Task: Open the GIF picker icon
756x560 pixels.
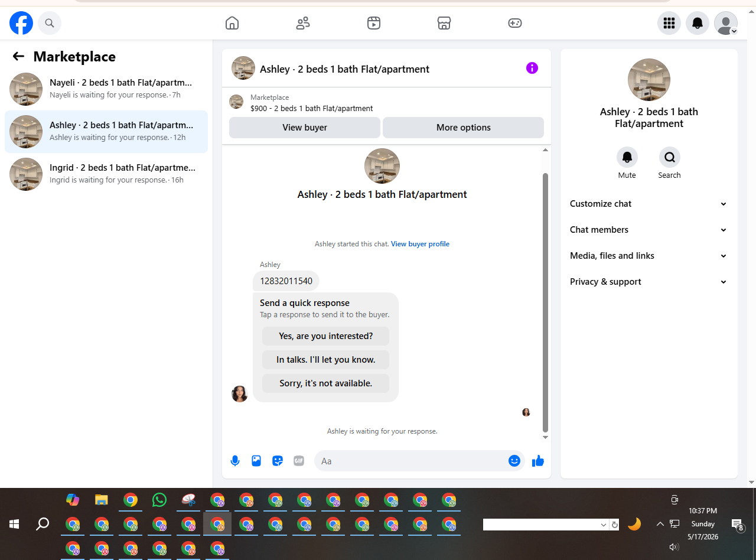Action: click(x=299, y=461)
